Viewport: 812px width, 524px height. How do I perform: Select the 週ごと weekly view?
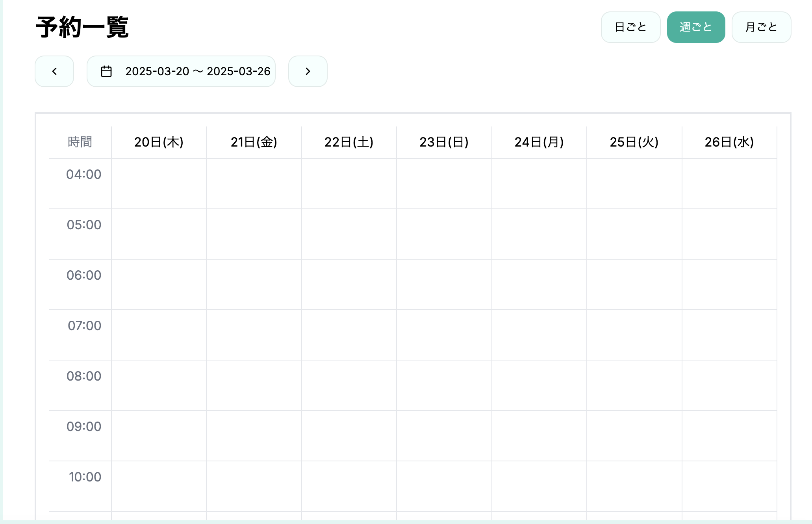pos(696,27)
